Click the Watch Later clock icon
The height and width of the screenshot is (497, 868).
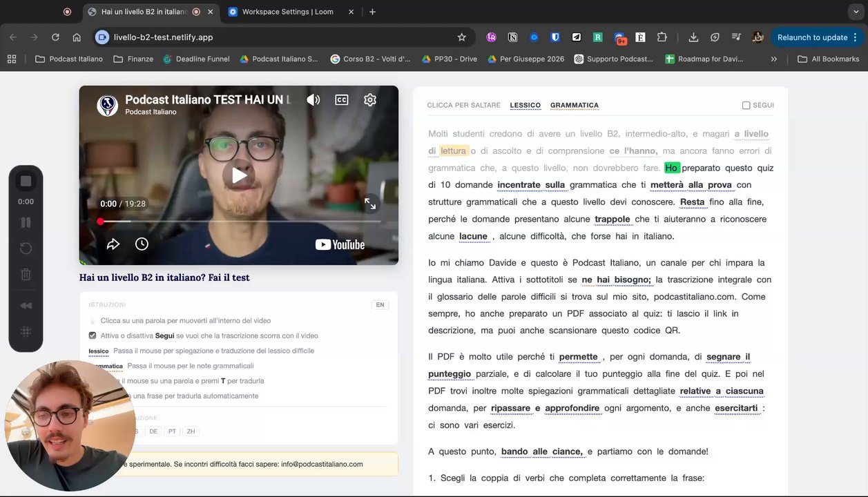(142, 244)
